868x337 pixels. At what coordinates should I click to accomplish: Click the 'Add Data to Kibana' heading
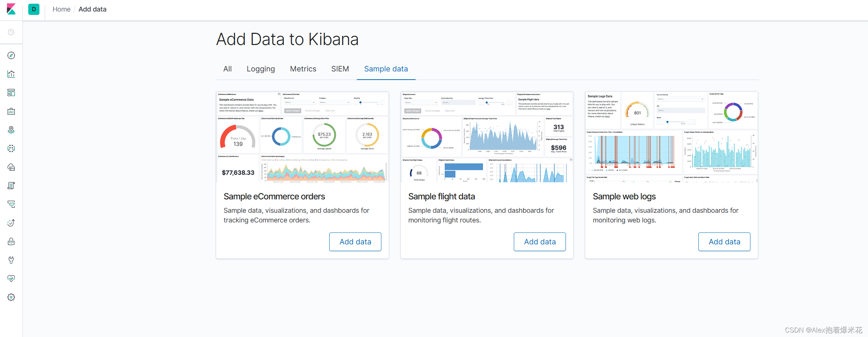point(287,39)
